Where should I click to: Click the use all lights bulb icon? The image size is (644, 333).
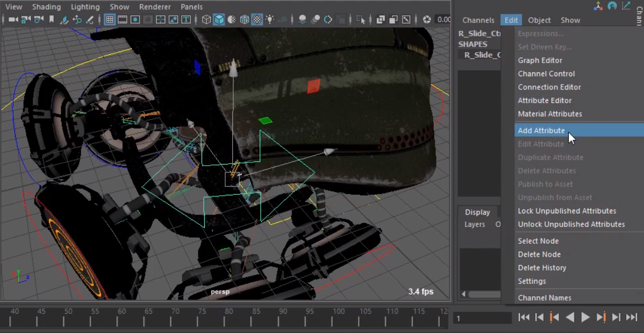pos(270,20)
